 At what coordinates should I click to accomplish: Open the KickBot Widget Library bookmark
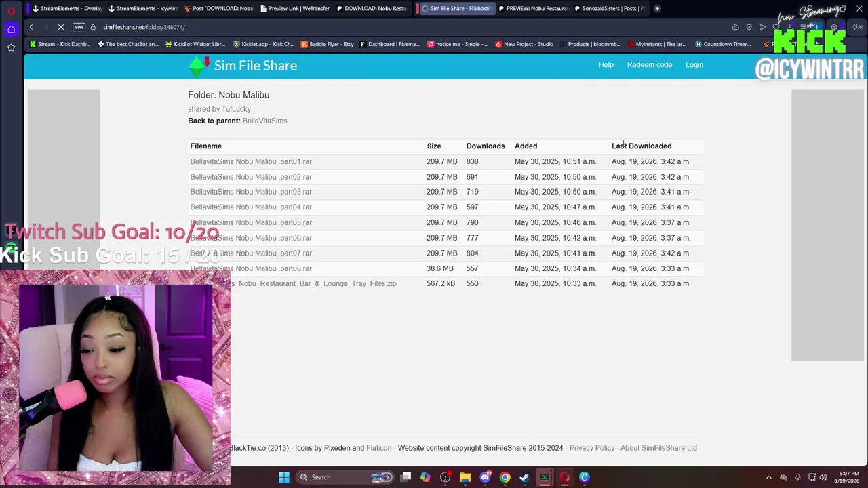[x=195, y=45]
